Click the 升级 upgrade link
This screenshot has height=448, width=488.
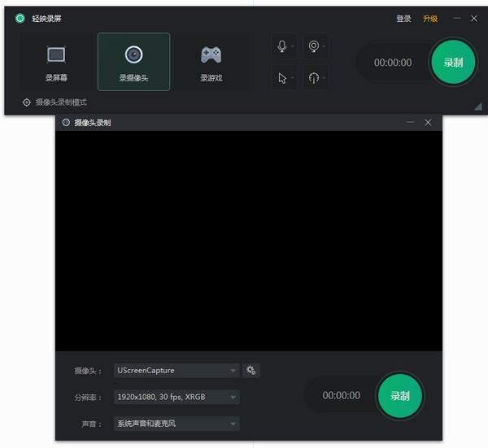point(430,19)
